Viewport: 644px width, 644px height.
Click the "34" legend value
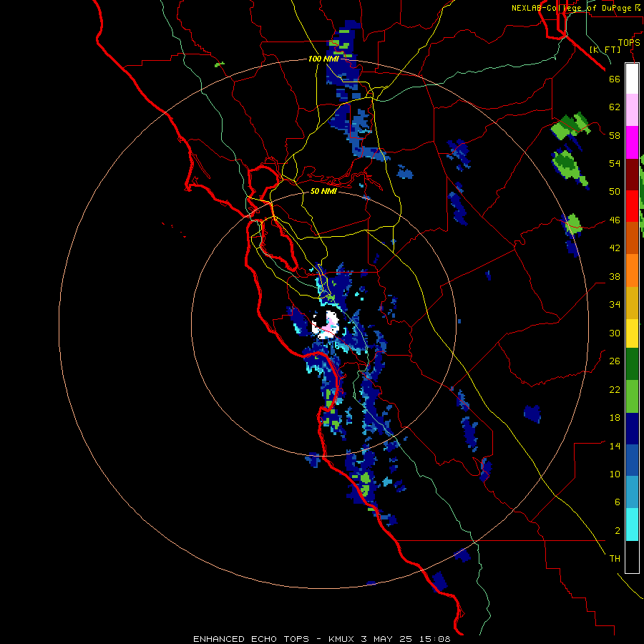coord(615,304)
